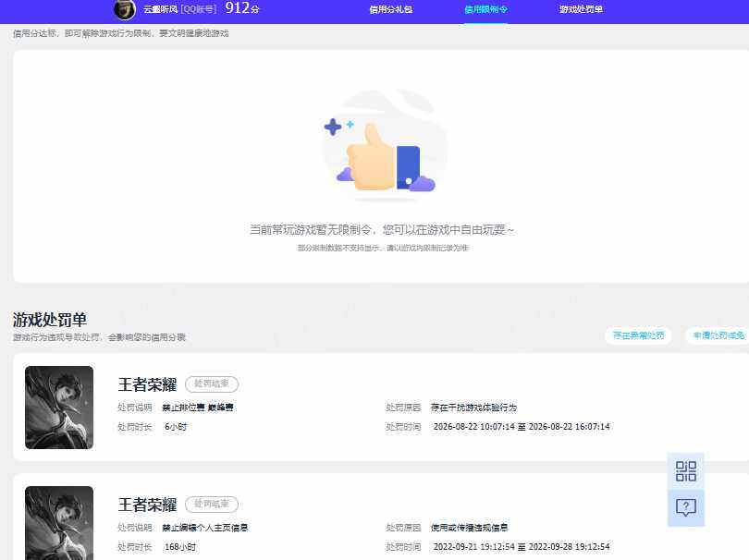The height and width of the screenshot is (560, 749).
Task: Click the text 禁止排位赛 巅峰赛
Action: tap(198, 408)
